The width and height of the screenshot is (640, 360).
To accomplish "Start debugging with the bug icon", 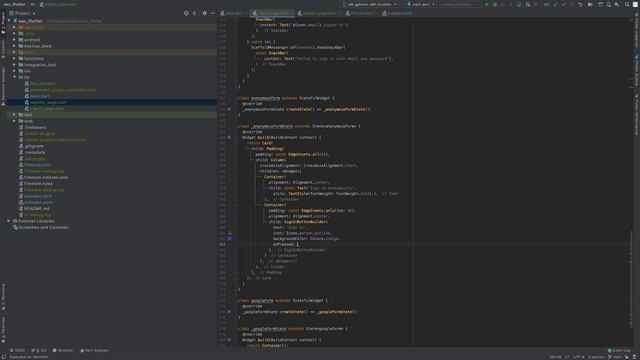I will coord(495,4).
